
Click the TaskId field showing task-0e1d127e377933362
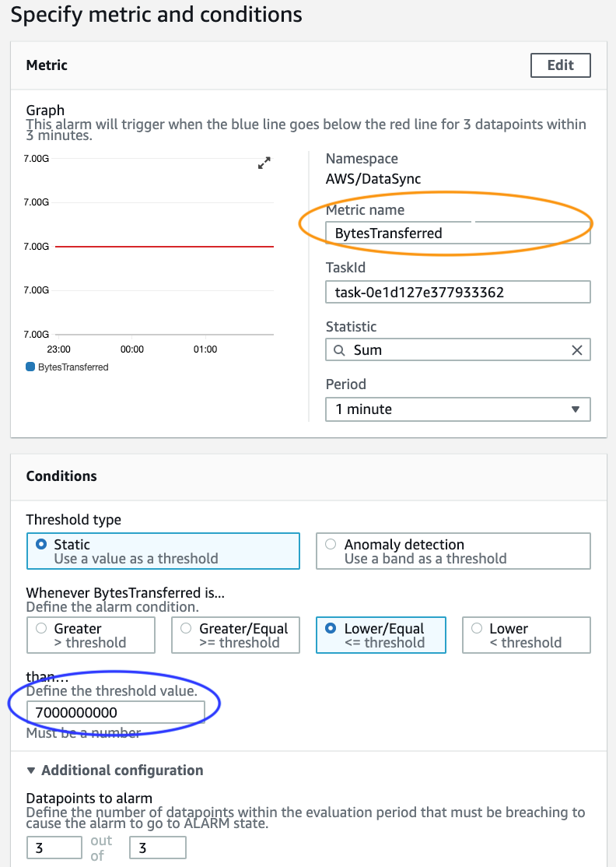coord(457,292)
